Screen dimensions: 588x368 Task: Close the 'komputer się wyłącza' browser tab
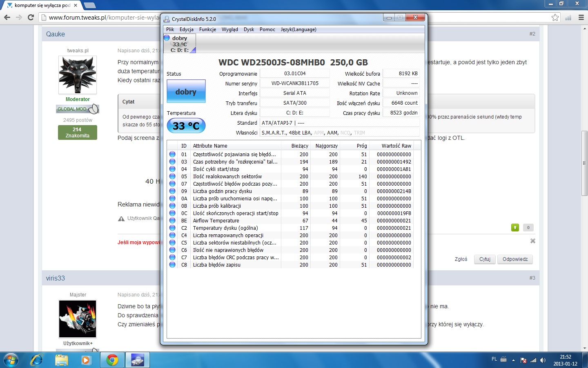point(76,5)
